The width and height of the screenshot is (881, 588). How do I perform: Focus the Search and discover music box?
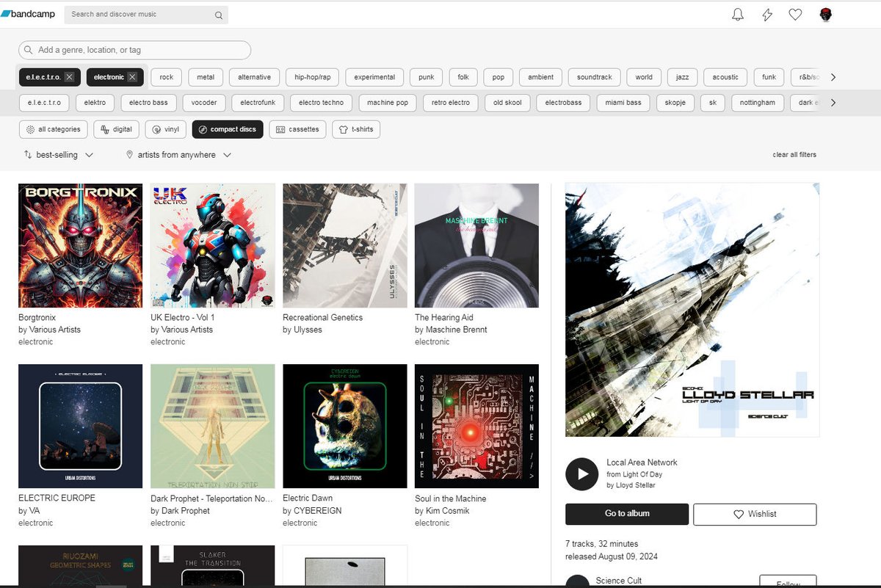coord(146,15)
